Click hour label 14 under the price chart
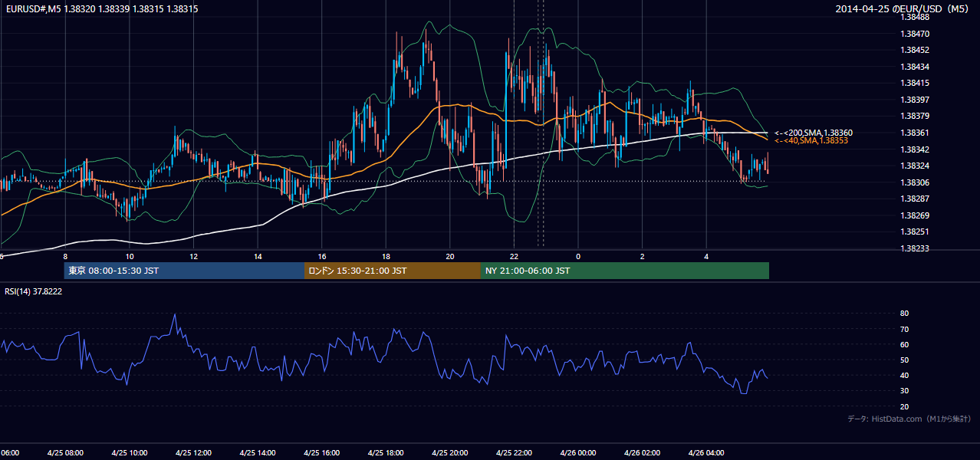 [258, 256]
